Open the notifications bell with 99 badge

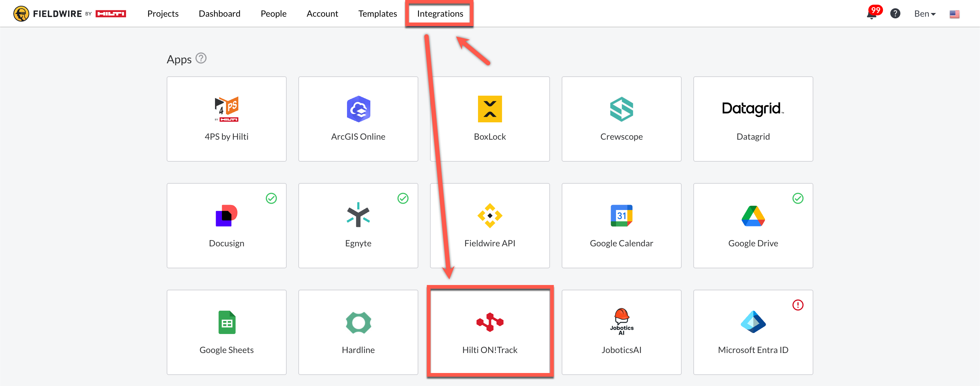pos(872,14)
